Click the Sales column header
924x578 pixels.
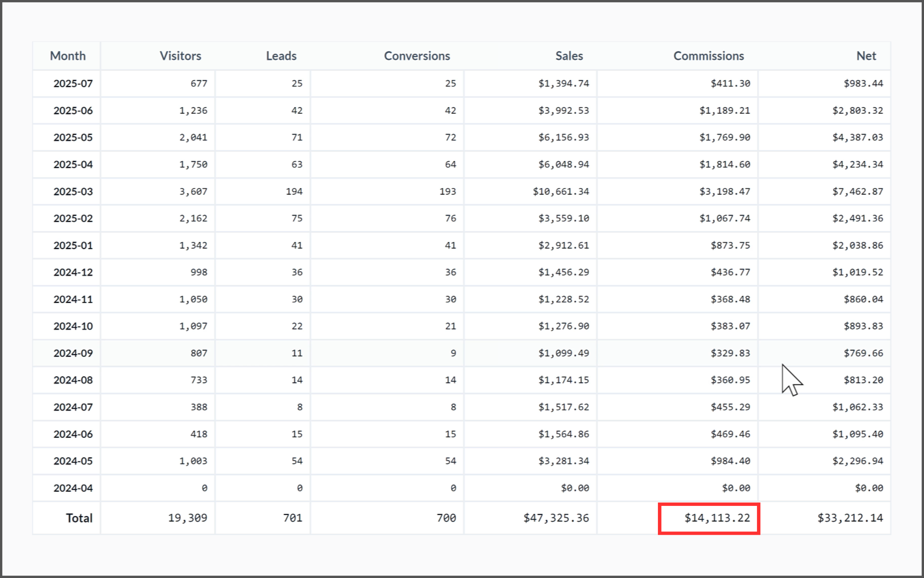569,56
